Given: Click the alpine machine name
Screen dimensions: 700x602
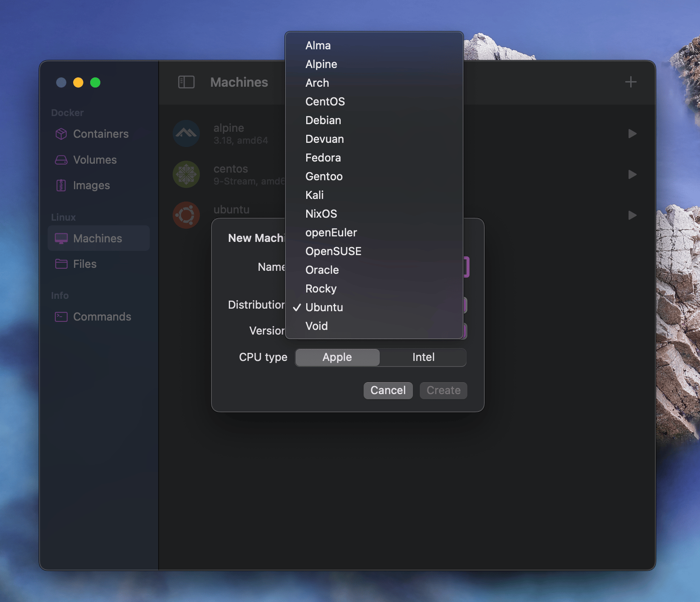Looking at the screenshot, I should click(x=229, y=128).
